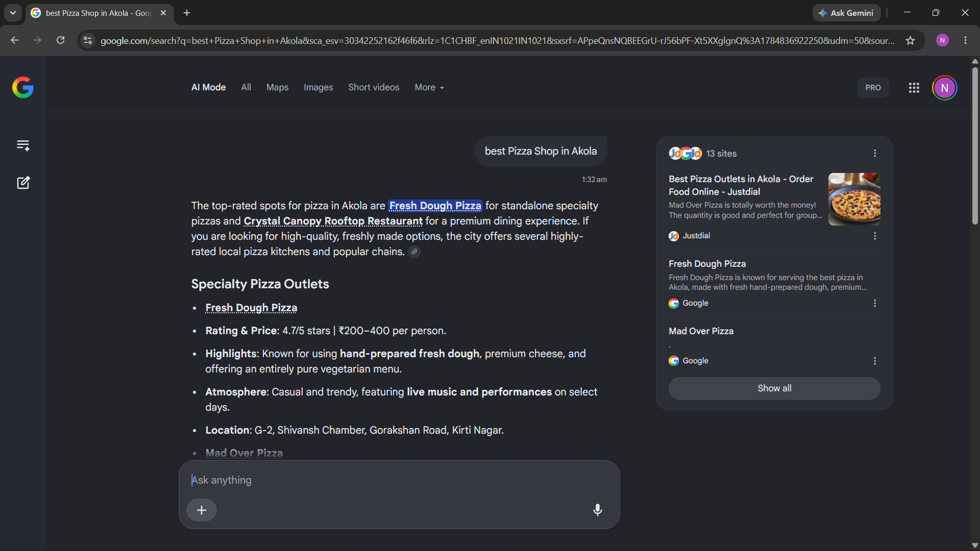Close the best Pizza Shop tab

coord(163,13)
